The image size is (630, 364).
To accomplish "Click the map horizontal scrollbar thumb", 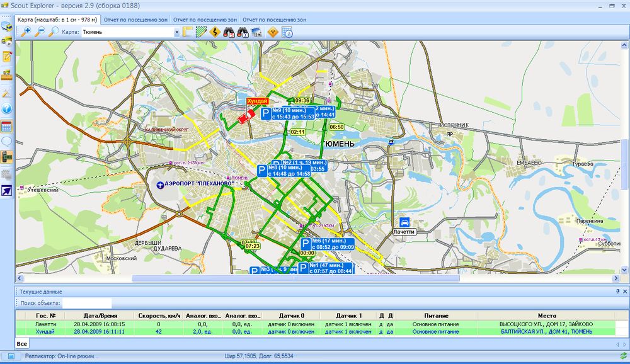I will pyautogui.click(x=295, y=278).
